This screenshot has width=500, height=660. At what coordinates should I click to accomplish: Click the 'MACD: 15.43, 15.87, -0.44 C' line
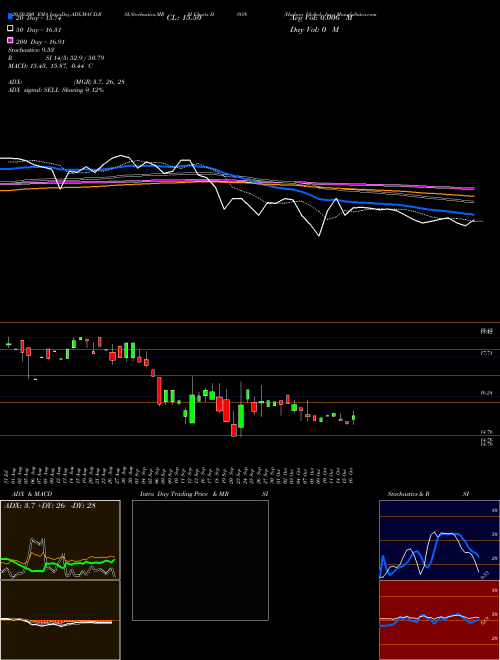click(x=50, y=66)
